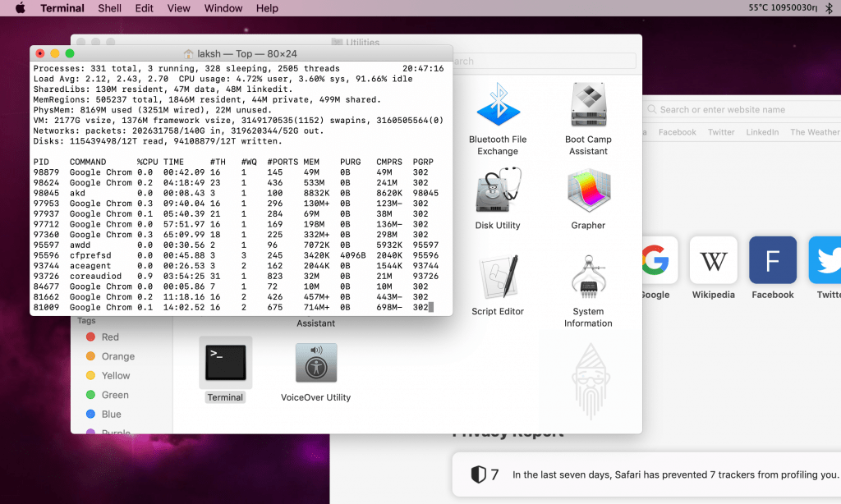841x504 pixels.
Task: Open the Facebook favorite tile in Safari
Action: click(773, 260)
